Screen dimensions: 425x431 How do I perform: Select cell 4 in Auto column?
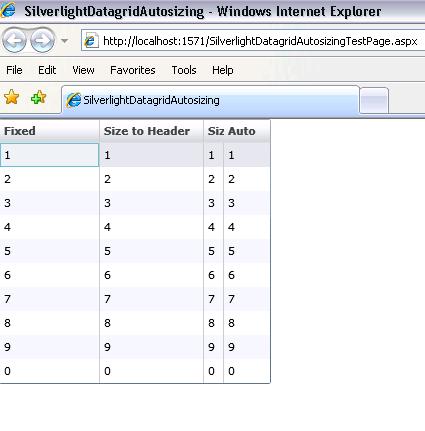247,227
